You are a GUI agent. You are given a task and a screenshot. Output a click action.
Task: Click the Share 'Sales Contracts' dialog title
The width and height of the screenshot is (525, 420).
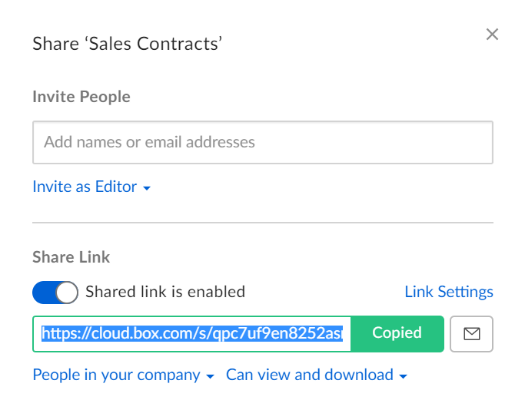click(128, 44)
